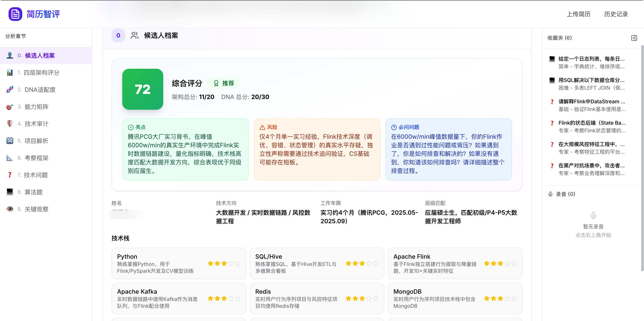Click the target icon beside 能力矩阵
This screenshot has width=644, height=321.
coord(10,107)
